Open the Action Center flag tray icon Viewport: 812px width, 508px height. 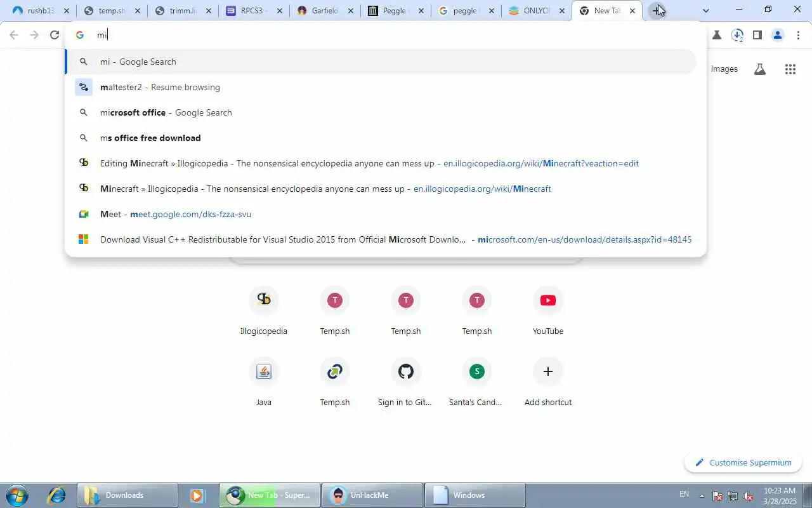tap(717, 496)
